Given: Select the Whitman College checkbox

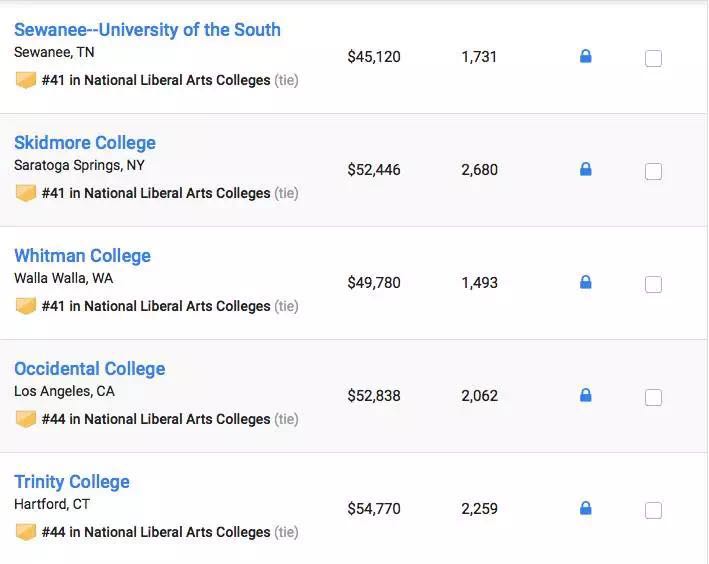Looking at the screenshot, I should coord(653,285).
